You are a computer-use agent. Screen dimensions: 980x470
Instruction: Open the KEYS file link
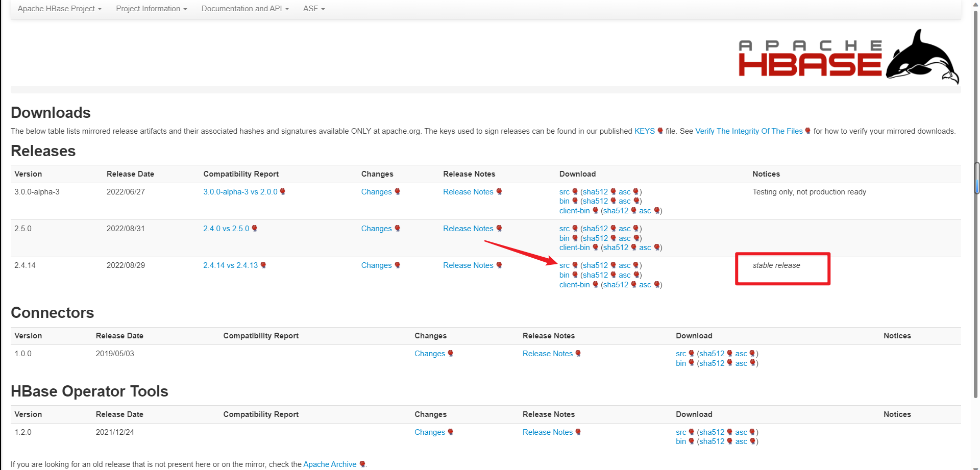644,131
